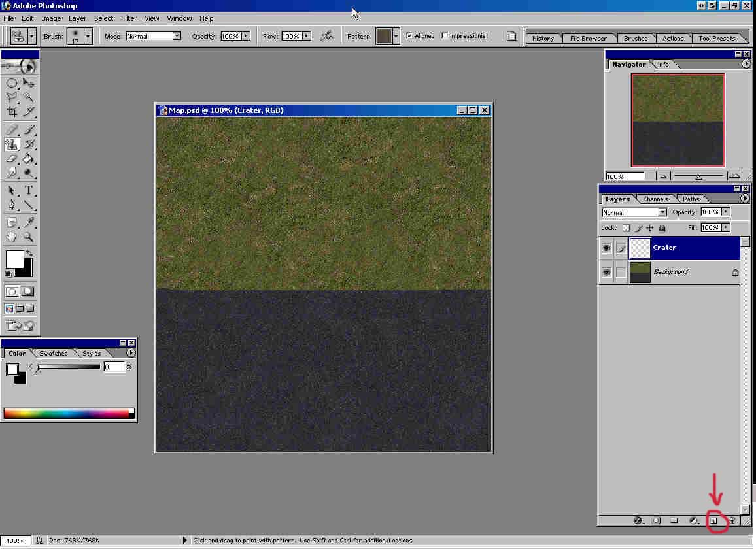The height and width of the screenshot is (549, 756).
Task: Open the brush Mode dropdown
Action: click(x=177, y=36)
